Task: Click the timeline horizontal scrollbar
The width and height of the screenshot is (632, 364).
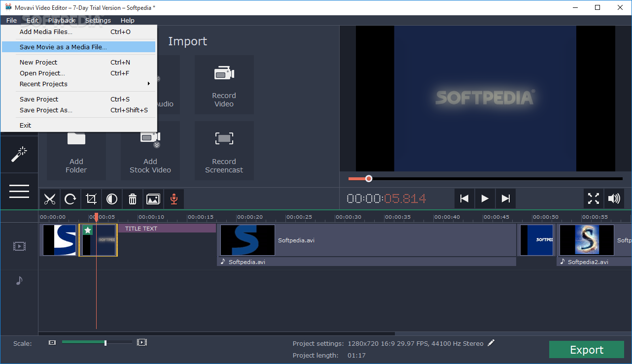Action: click(x=216, y=333)
